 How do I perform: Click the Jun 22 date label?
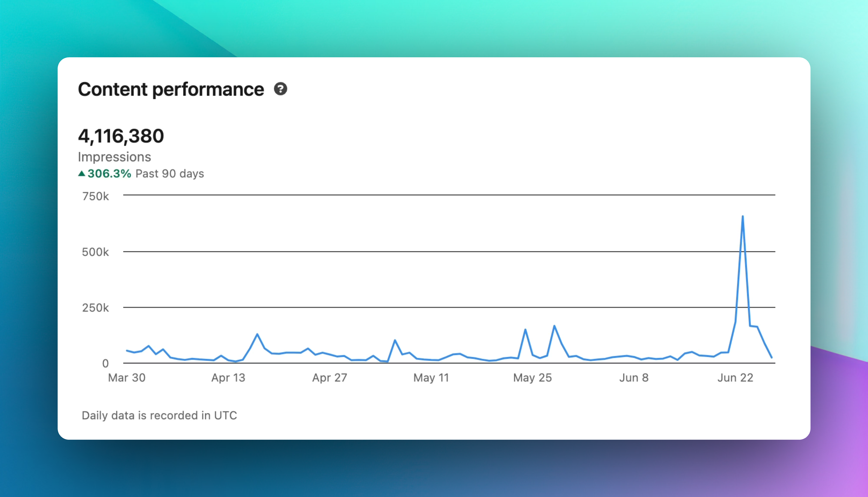tap(735, 378)
